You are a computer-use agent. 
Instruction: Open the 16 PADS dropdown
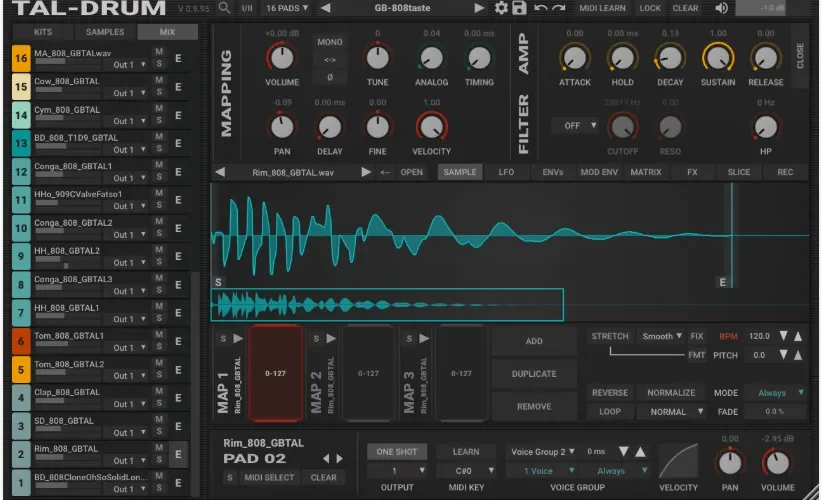[286, 8]
